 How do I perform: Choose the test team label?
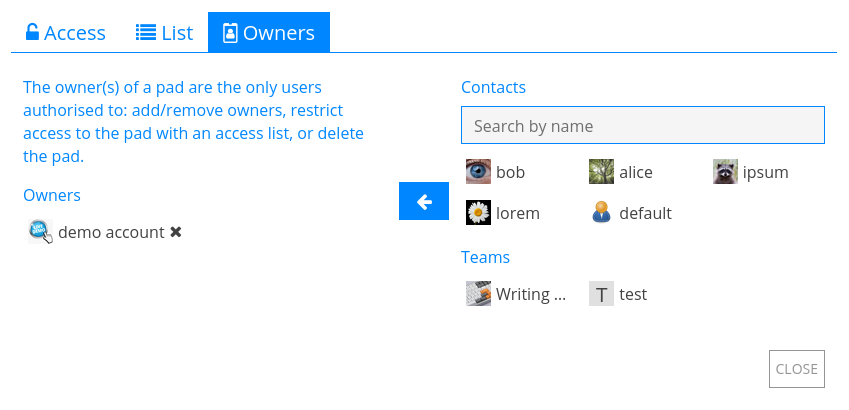click(x=633, y=294)
